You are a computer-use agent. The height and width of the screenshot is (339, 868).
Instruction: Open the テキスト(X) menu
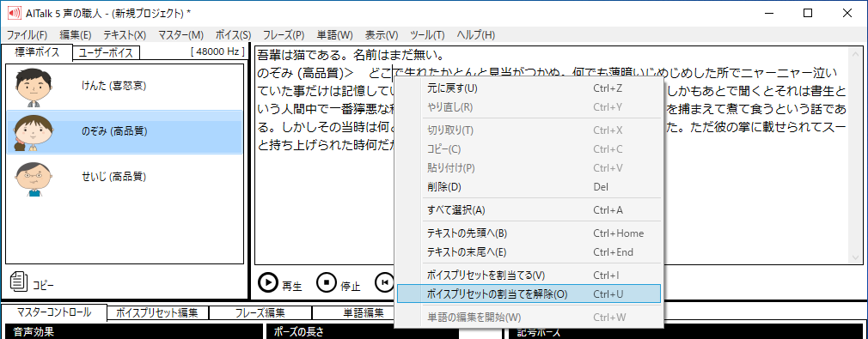click(x=125, y=35)
